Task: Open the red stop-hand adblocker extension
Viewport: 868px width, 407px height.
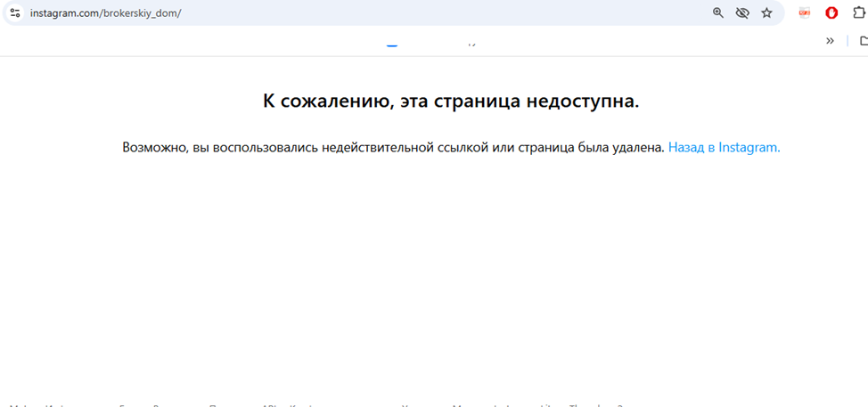Action: (x=831, y=12)
